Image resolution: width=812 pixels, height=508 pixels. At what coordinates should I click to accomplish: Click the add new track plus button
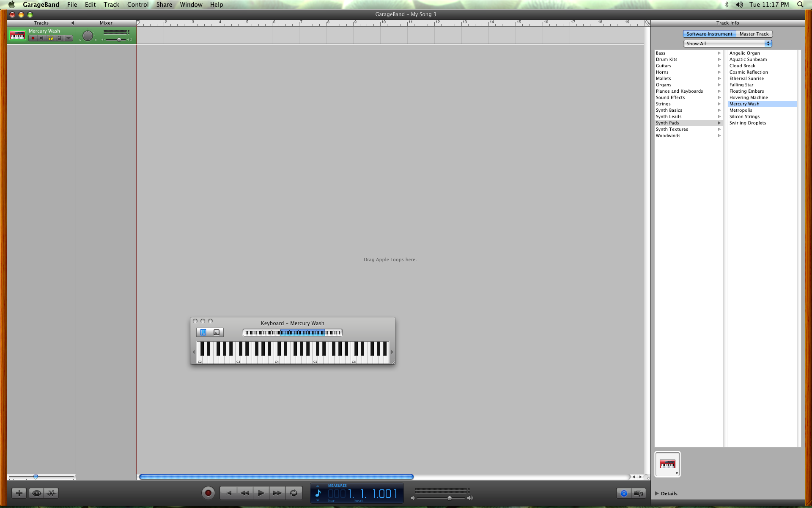pos(19,493)
